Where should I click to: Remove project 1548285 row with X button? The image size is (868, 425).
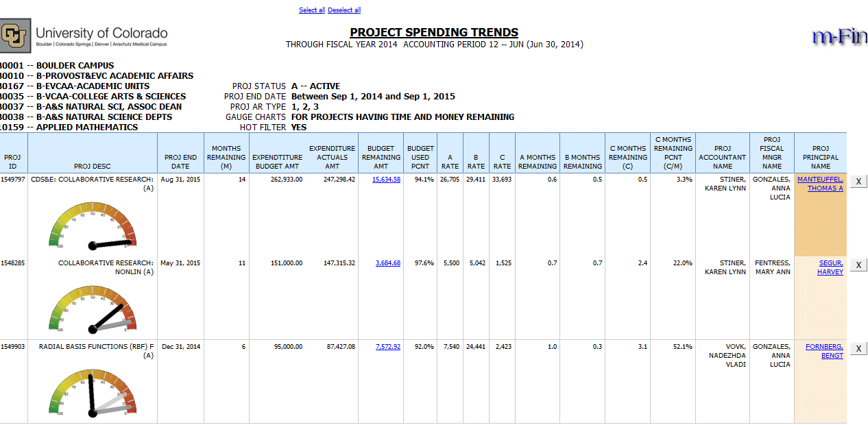858,265
